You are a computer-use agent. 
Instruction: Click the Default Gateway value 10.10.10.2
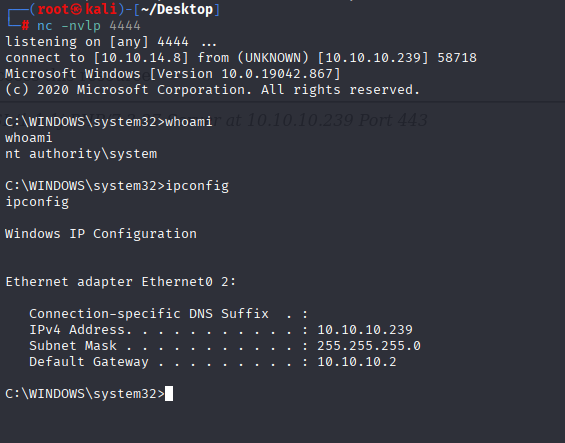tap(357, 362)
